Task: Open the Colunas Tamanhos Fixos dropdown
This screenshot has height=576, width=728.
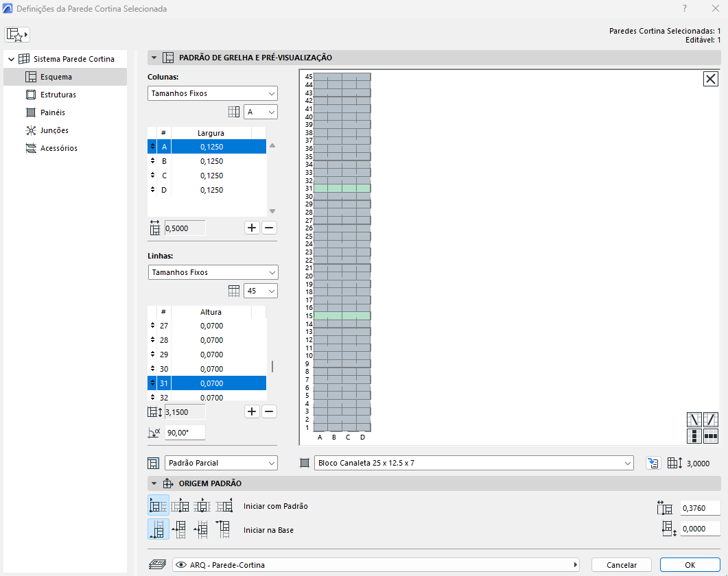Action: point(212,93)
